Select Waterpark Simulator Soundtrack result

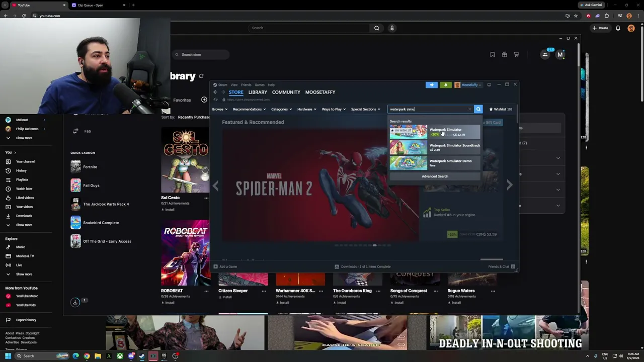(435, 147)
